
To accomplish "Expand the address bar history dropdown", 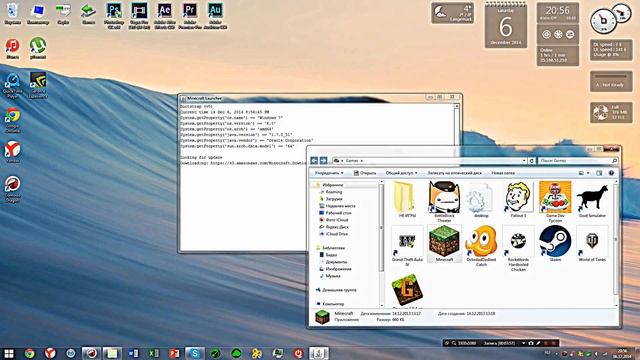I will pyautogui.click(x=524, y=161).
